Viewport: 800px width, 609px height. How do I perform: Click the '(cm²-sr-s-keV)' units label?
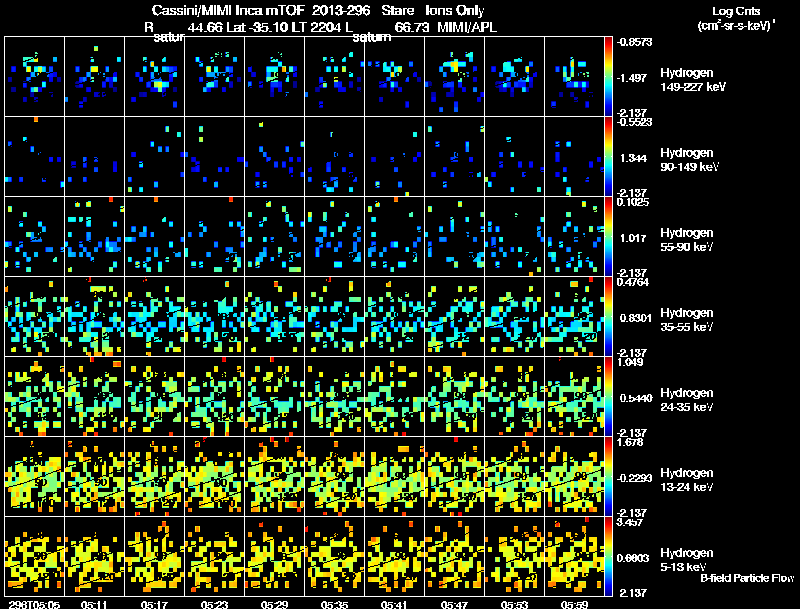[x=736, y=26]
